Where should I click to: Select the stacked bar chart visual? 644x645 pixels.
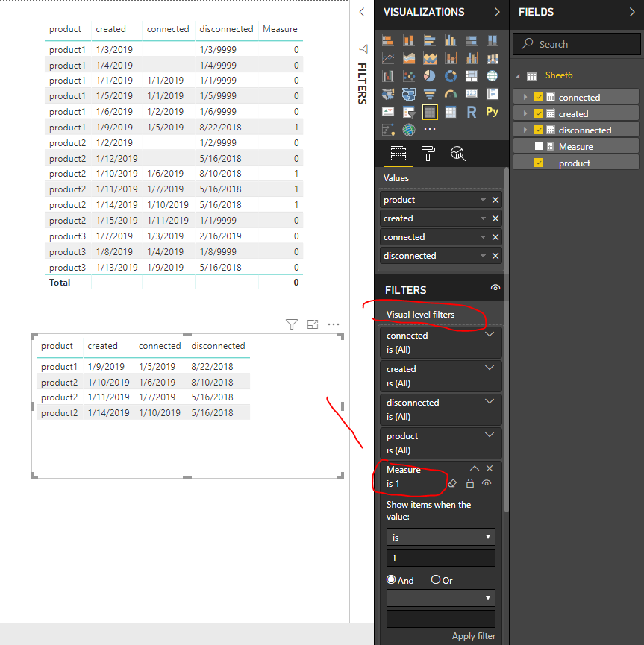[388, 40]
